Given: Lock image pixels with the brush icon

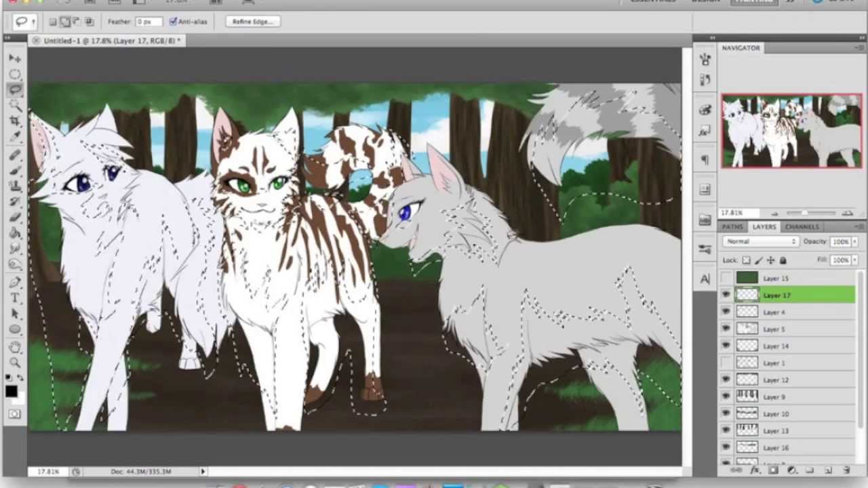Looking at the screenshot, I should click(x=759, y=260).
